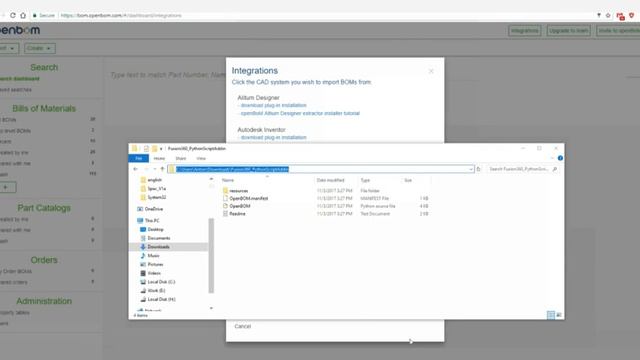Image resolution: width=640 pixels, height=360 pixels.
Task: Reload the browser page
Action: [x=13, y=16]
